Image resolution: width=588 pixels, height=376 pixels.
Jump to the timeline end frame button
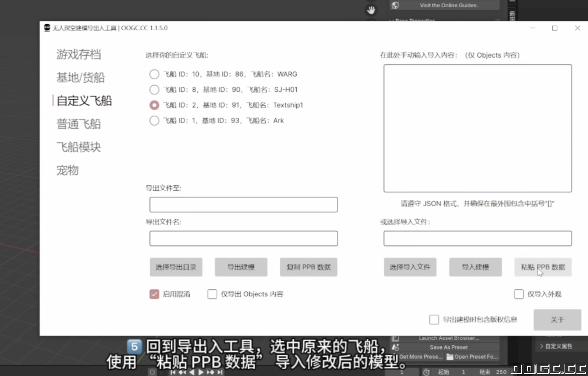coord(220,372)
